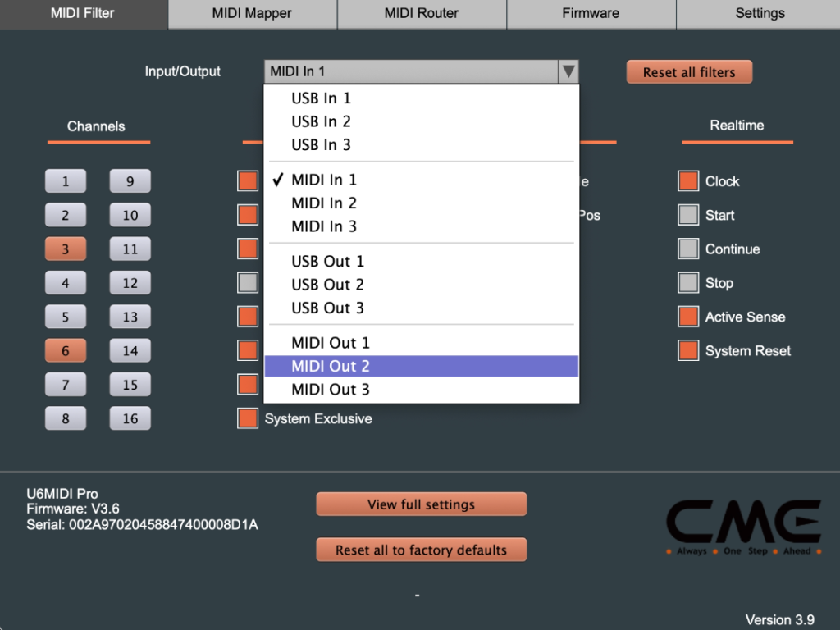Uncheck the Active Sense filter
The width and height of the screenshot is (840, 630).
[687, 317]
